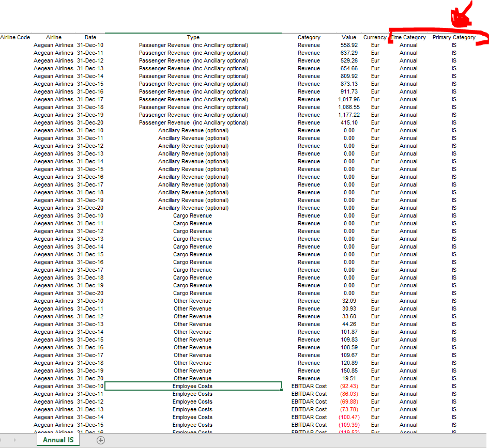Select Employee Costs type cell for 31-Dec-11
The height and width of the screenshot is (448, 489).
click(193, 394)
